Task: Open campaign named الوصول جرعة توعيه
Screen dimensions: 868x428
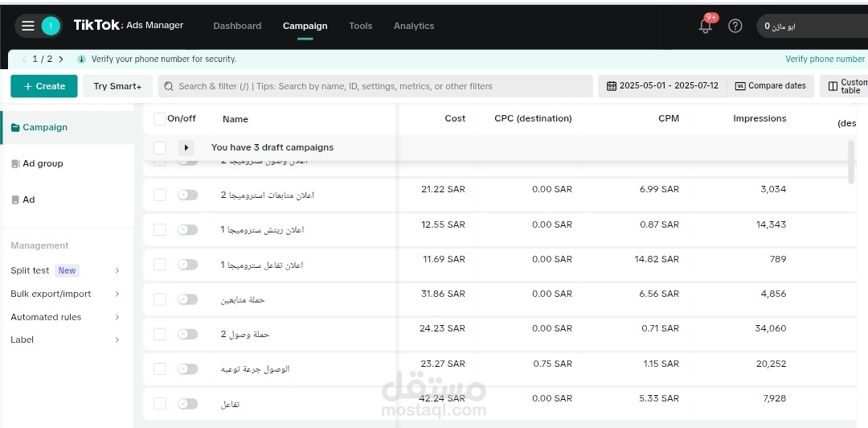Action: 256,369
